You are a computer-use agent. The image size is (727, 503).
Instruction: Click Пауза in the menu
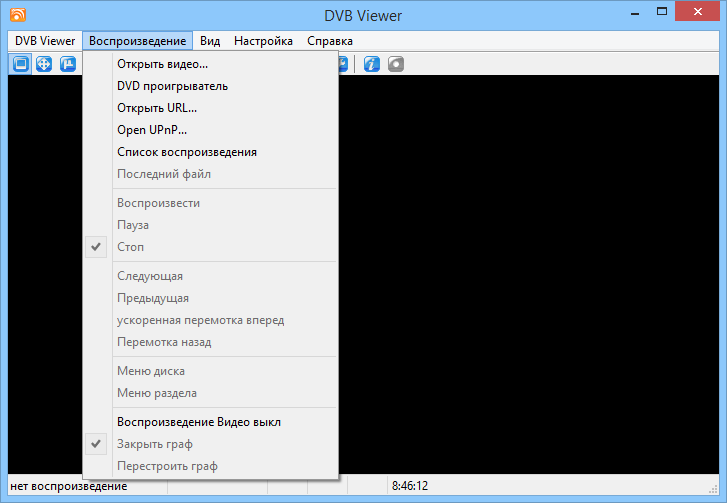[210, 225]
